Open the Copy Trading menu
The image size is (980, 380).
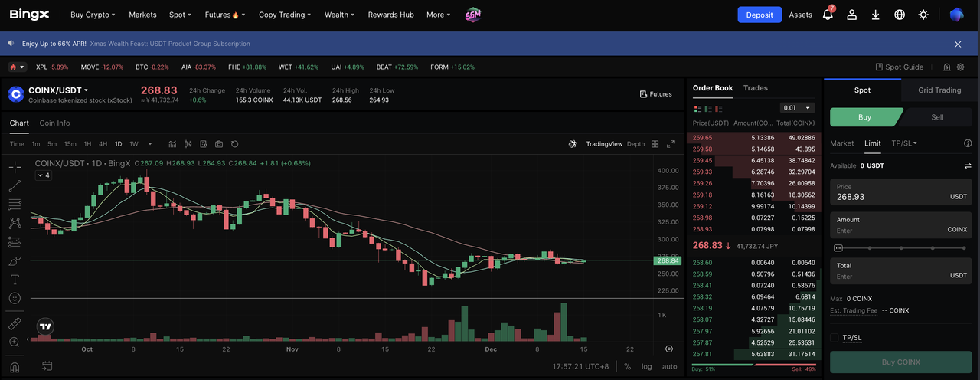pos(284,15)
